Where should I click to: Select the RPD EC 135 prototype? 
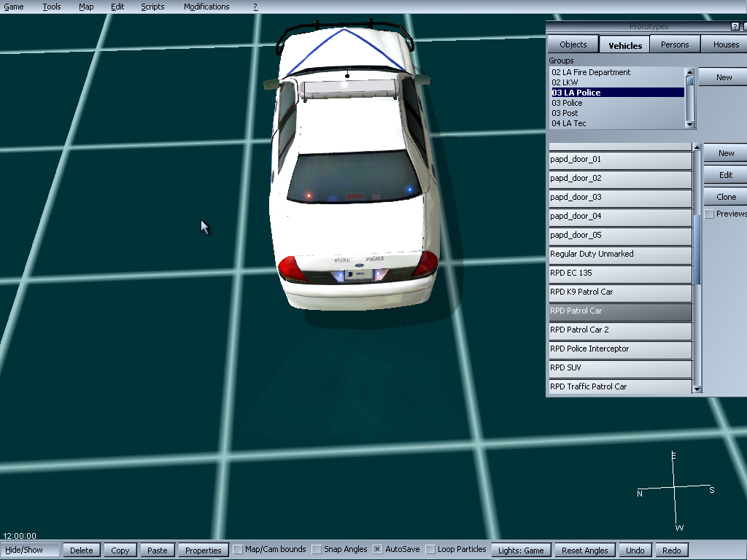coord(620,274)
